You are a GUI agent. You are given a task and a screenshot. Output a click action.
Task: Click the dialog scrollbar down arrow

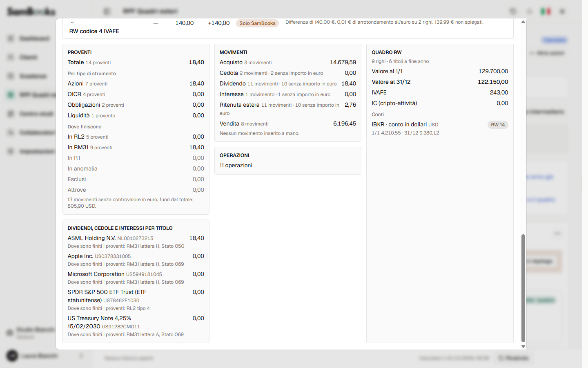point(523,346)
